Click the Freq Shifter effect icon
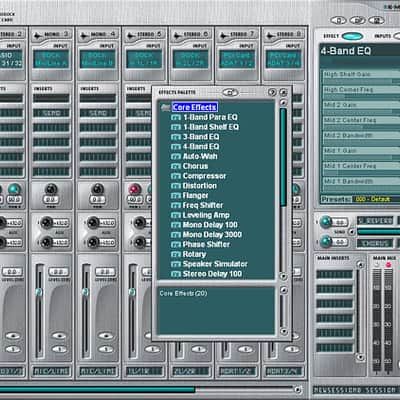 (x=176, y=206)
